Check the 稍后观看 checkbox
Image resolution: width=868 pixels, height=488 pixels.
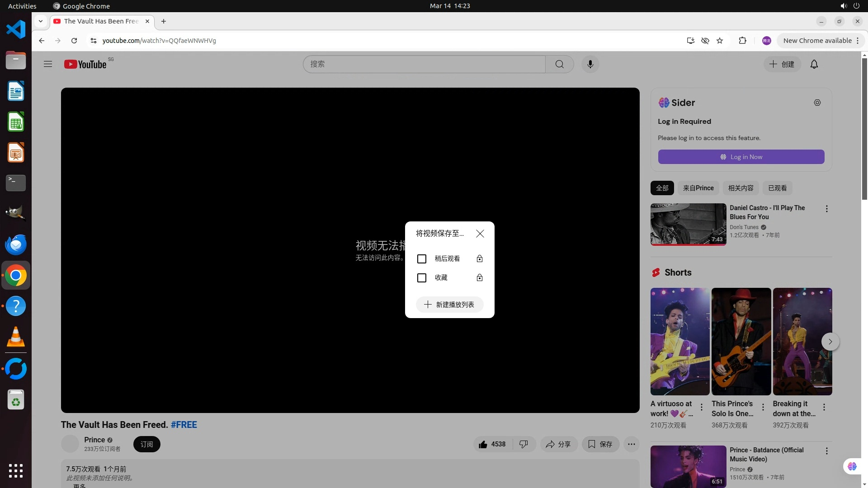pyautogui.click(x=421, y=259)
